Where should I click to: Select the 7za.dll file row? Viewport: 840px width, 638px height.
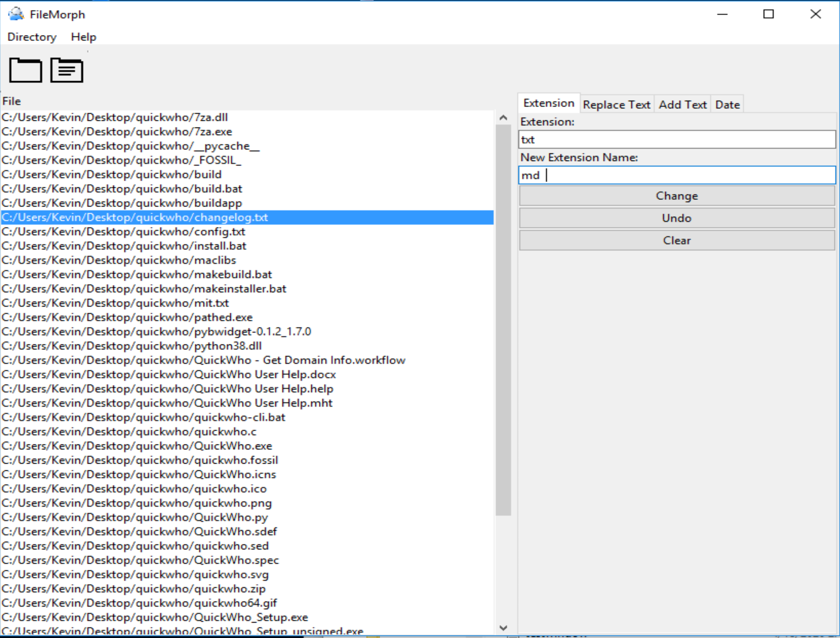click(x=247, y=117)
